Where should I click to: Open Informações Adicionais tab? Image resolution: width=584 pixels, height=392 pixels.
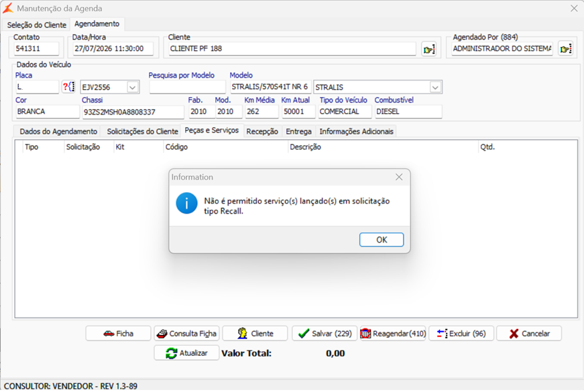click(356, 131)
